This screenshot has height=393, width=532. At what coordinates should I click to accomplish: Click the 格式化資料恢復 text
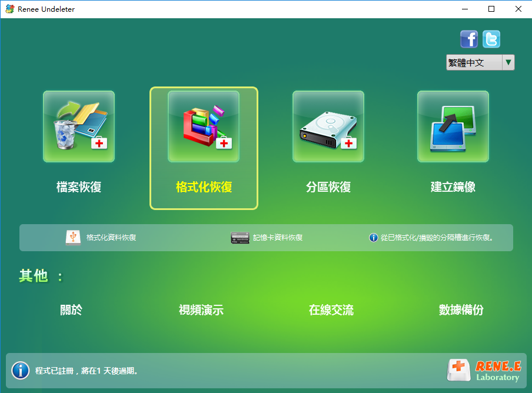[x=111, y=237]
